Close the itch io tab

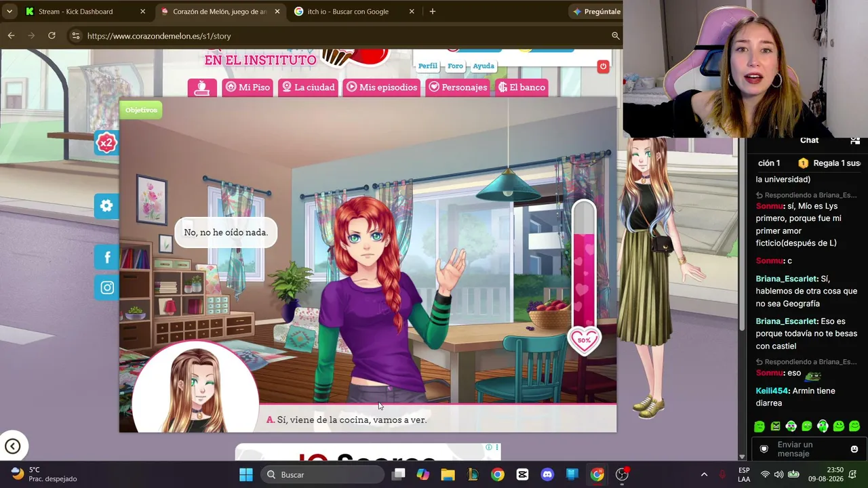[x=411, y=12]
